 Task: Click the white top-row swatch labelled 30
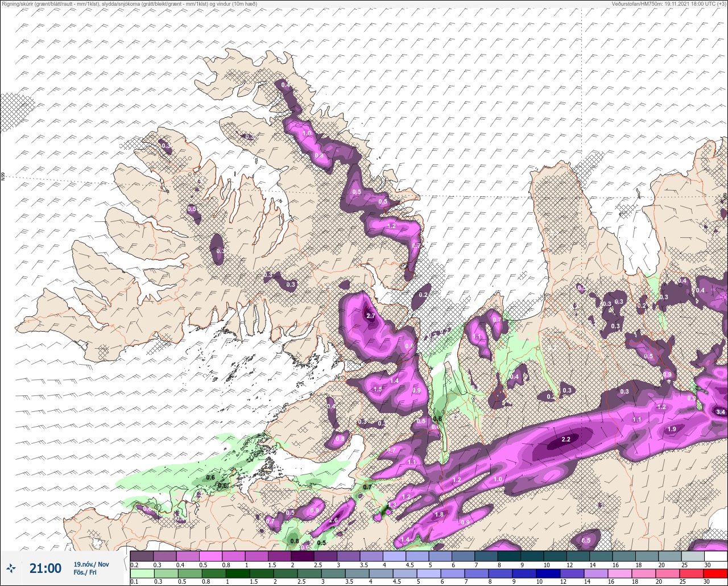point(715,556)
